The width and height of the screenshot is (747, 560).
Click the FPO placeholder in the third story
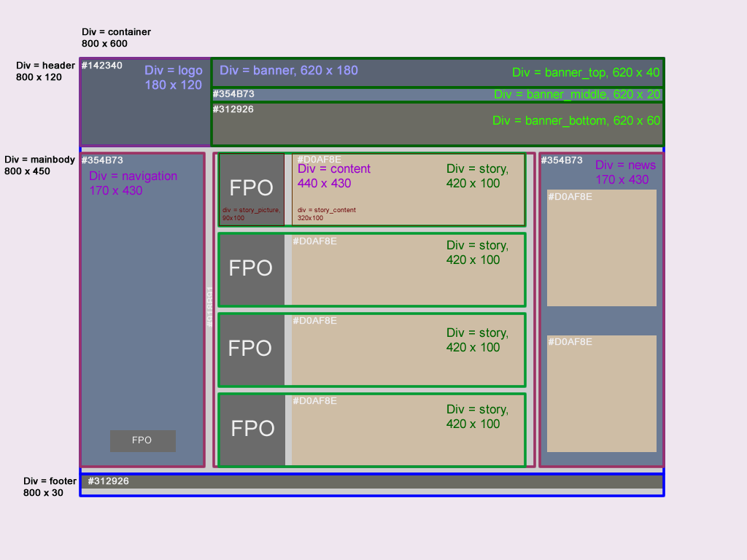252,349
